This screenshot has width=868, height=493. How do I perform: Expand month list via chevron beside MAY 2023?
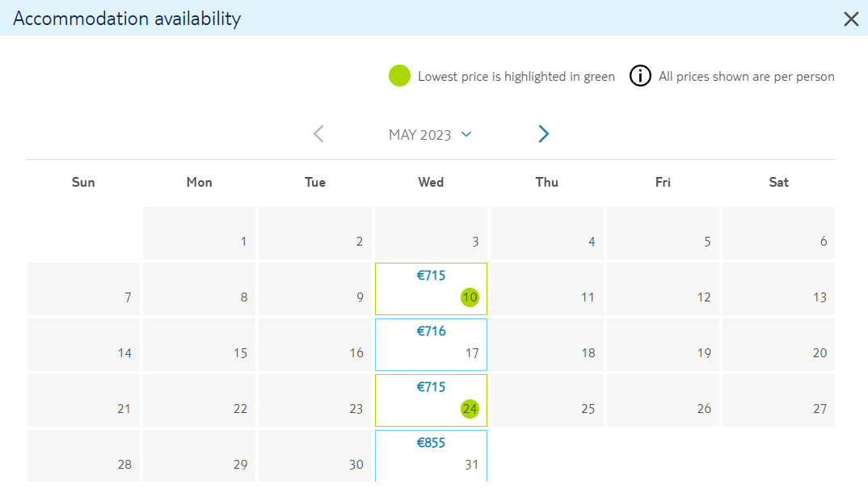tap(466, 134)
